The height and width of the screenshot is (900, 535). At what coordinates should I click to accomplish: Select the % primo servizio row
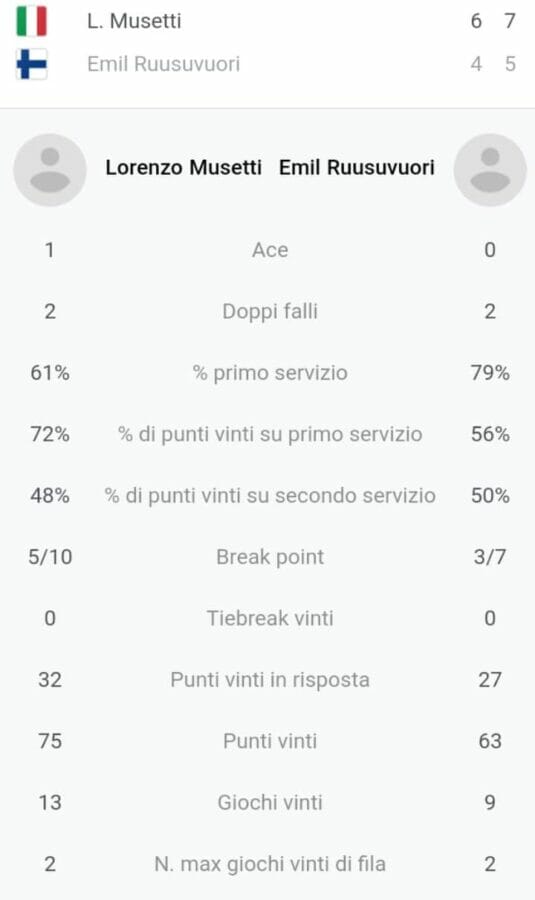click(268, 373)
